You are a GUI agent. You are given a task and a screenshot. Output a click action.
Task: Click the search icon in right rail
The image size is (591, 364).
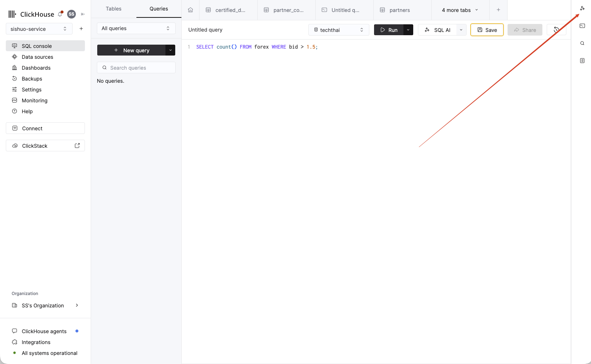pos(582,43)
